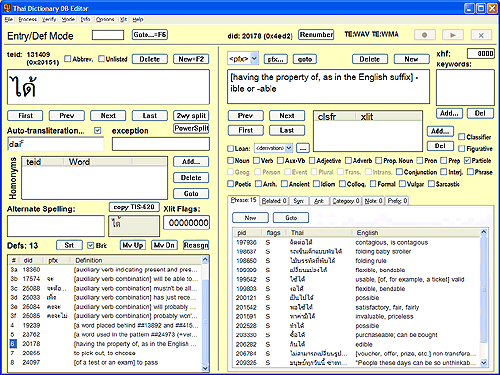Click the goto entry number input field
This screenshot has height=375, width=500.
coord(108,35)
